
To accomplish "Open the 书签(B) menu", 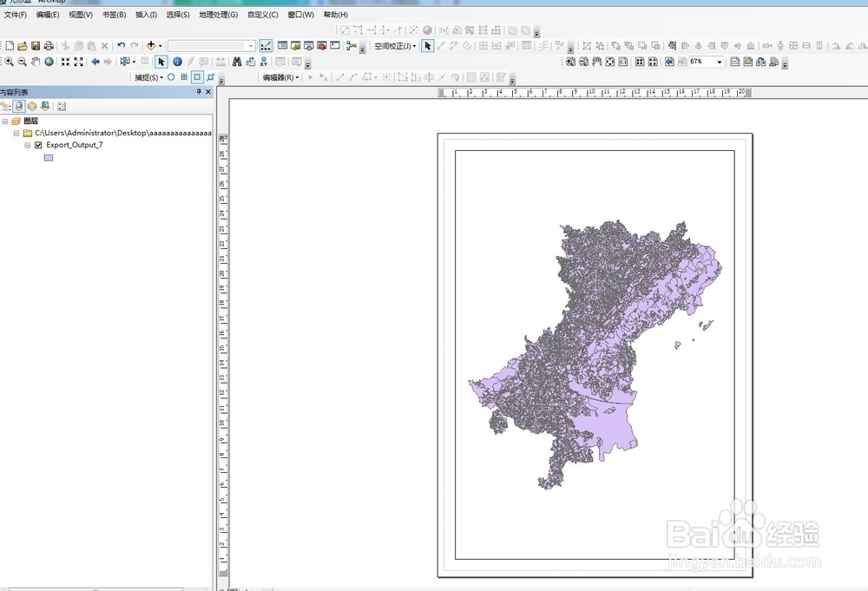I will pos(114,15).
